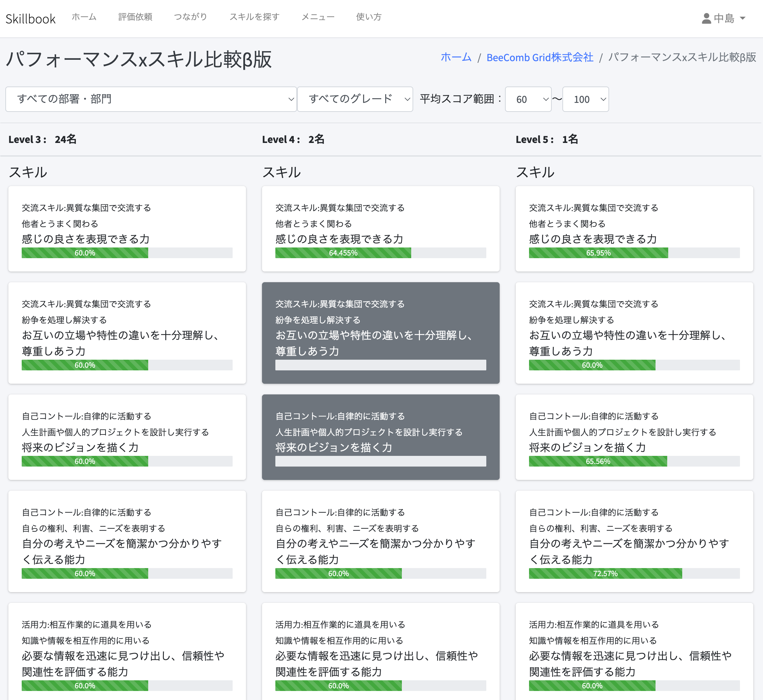763x700 pixels.
Task: Click Level 4 必要な情報を迅速に skill title
Action: (376, 664)
